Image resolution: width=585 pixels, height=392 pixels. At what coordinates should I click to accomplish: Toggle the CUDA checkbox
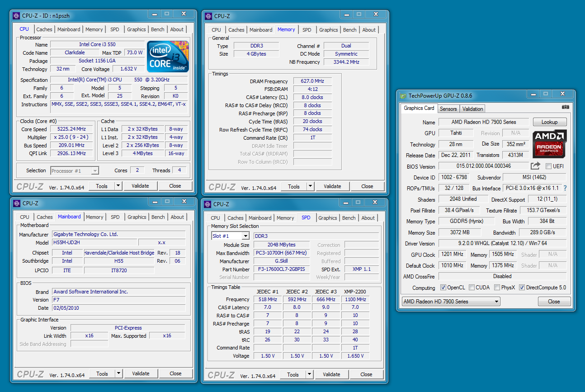(472, 288)
